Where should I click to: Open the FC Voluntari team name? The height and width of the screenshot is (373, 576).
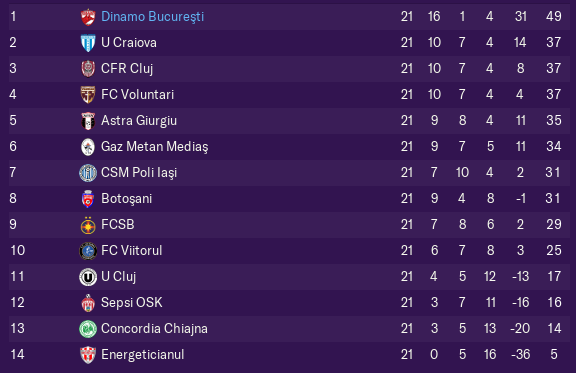(x=137, y=94)
